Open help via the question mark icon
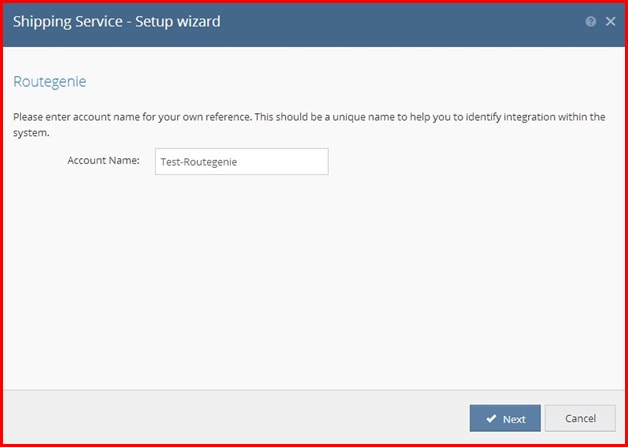Viewport: 628px width, 447px height. [590, 22]
